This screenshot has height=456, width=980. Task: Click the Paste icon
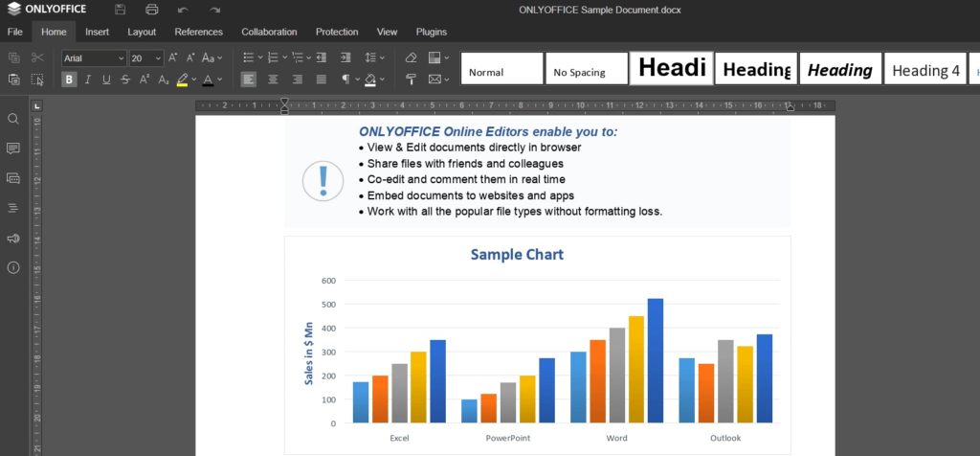(x=13, y=80)
